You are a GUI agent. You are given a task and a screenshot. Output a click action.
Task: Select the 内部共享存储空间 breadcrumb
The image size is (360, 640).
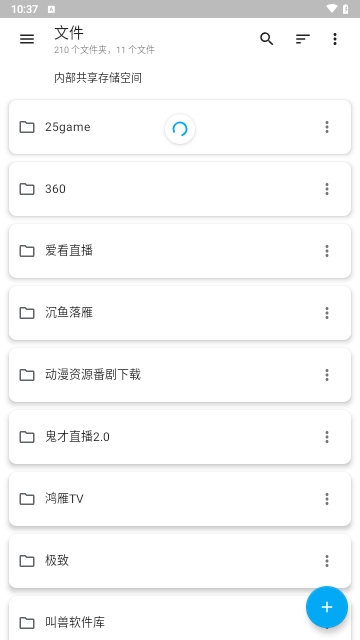[x=98, y=78]
